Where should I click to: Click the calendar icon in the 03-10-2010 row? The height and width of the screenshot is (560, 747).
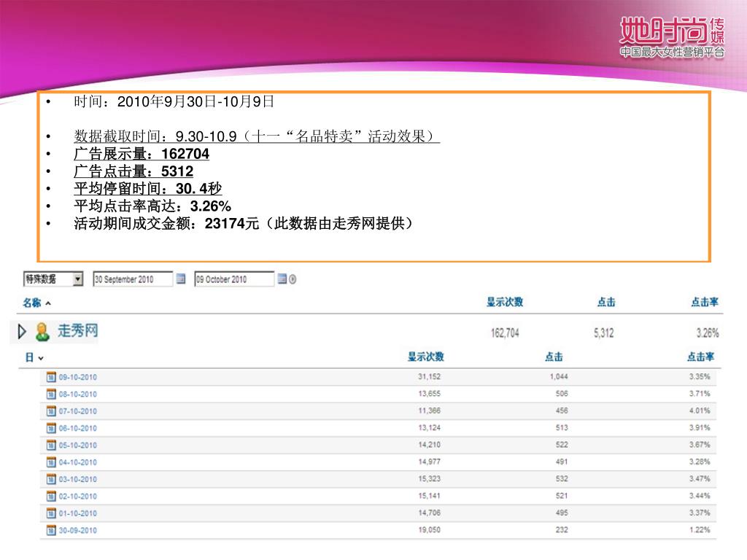(51, 479)
